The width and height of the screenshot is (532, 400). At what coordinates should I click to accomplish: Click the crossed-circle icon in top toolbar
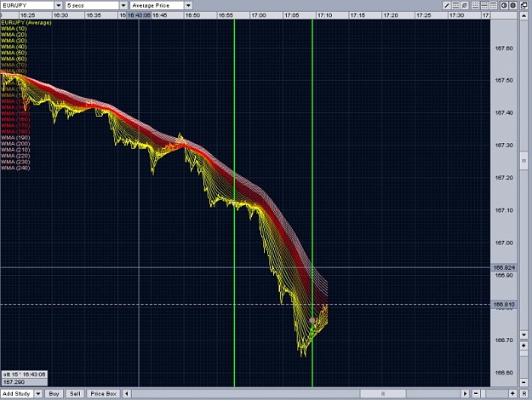click(x=465, y=5)
